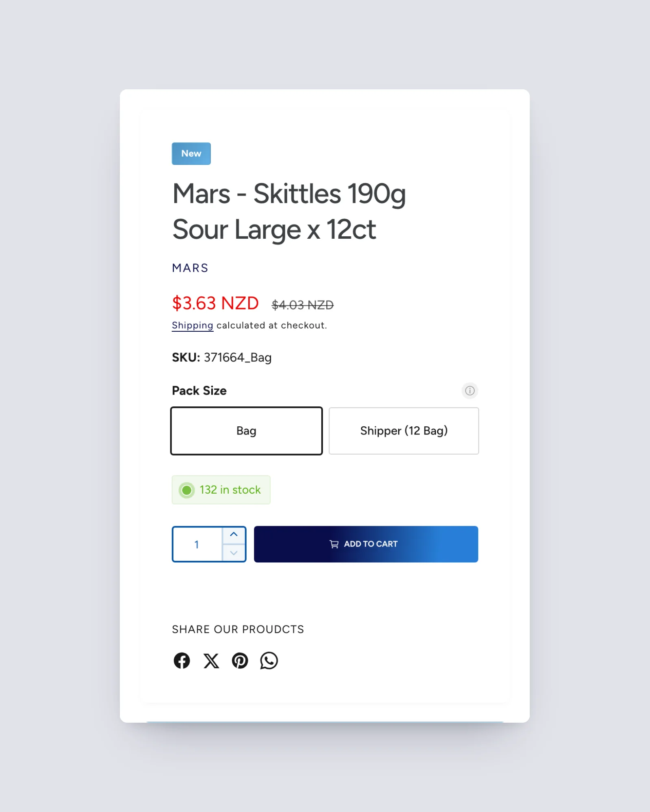Share product via Pinterest icon
This screenshot has width=650, height=812.
click(240, 661)
